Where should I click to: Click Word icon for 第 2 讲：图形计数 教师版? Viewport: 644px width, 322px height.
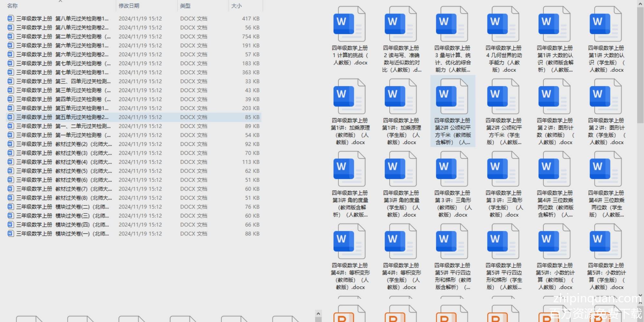pos(554,97)
